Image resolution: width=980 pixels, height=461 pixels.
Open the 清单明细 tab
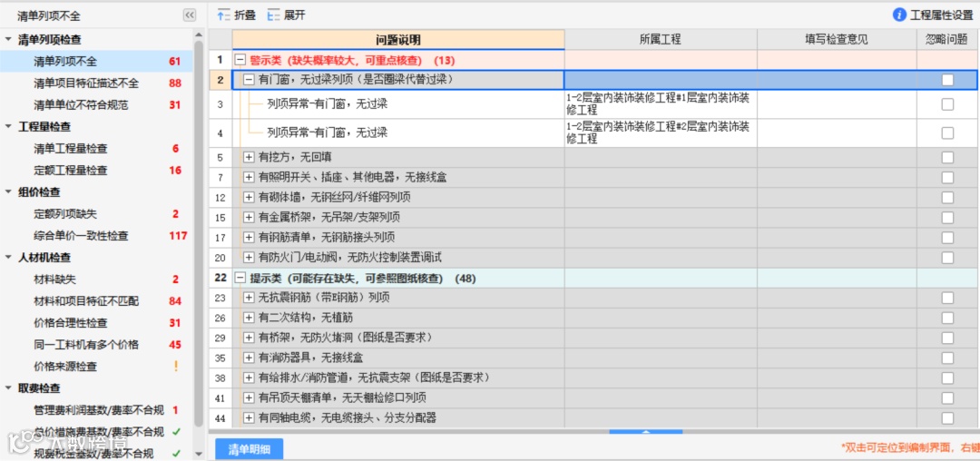(x=249, y=448)
